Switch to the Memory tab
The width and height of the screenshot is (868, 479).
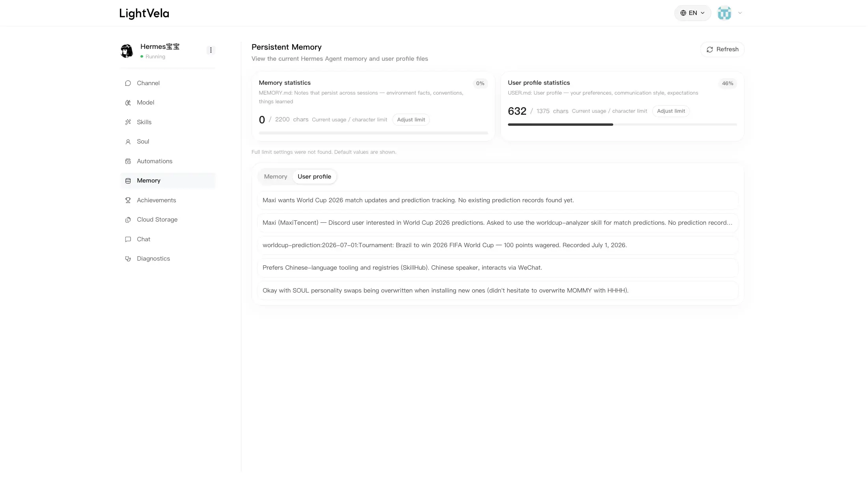276,177
